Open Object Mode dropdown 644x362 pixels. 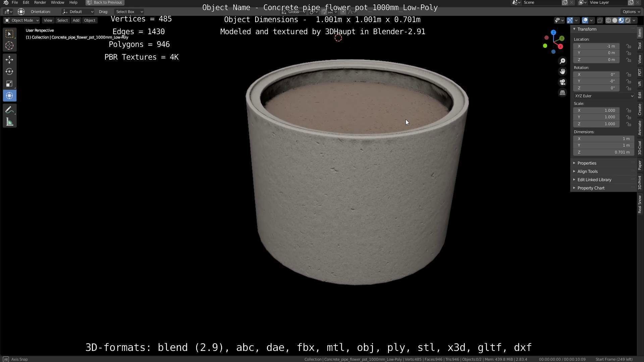(21, 20)
